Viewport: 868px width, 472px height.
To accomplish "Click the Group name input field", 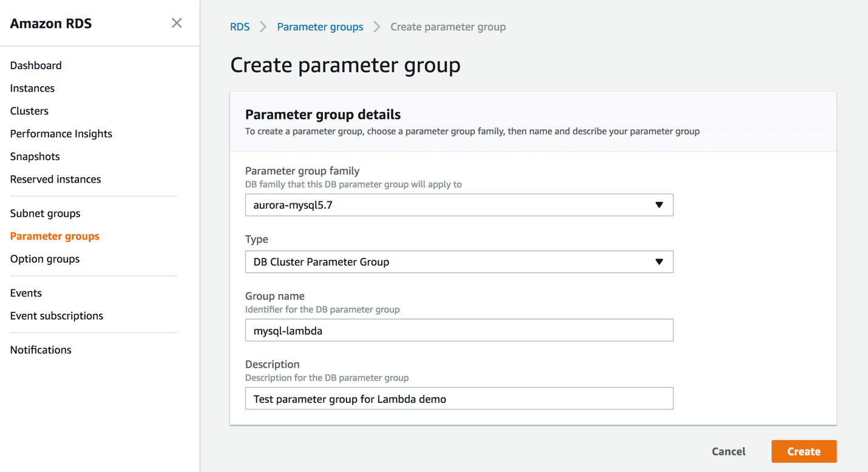I will click(459, 330).
